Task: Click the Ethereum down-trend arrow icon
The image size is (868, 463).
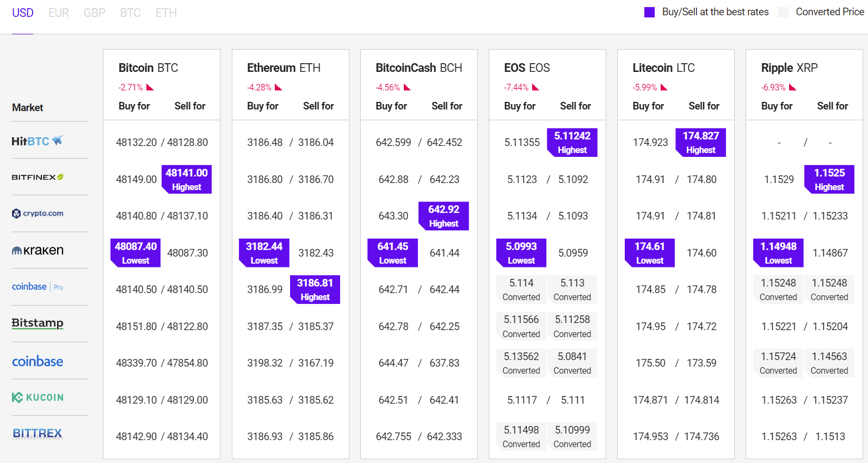Action: pyautogui.click(x=279, y=87)
